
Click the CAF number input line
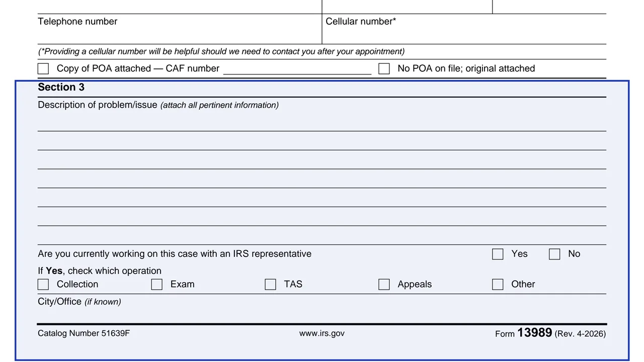pos(297,69)
